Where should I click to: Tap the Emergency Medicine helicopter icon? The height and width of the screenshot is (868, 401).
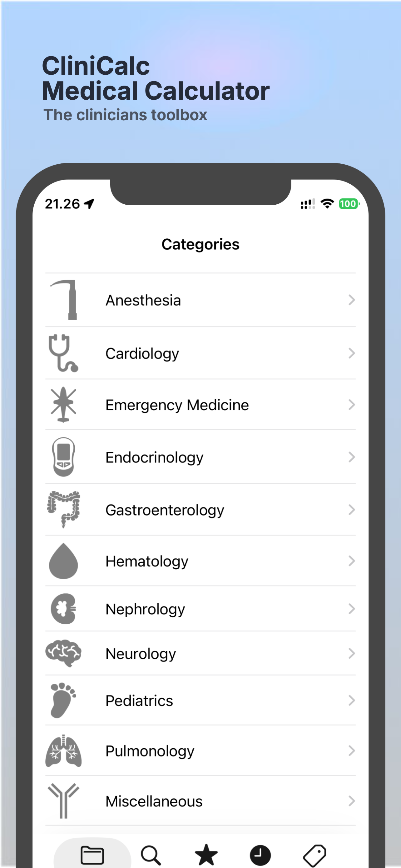pyautogui.click(x=63, y=405)
